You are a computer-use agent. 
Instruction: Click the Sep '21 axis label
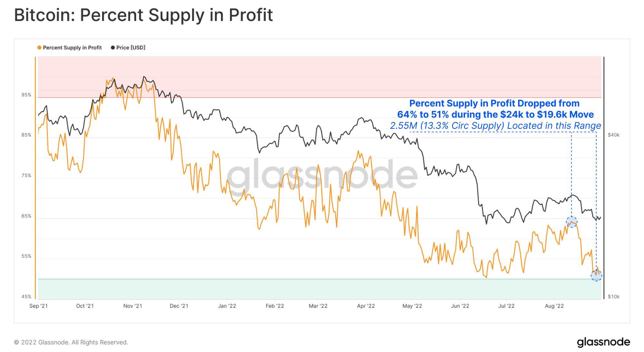pos(38,306)
